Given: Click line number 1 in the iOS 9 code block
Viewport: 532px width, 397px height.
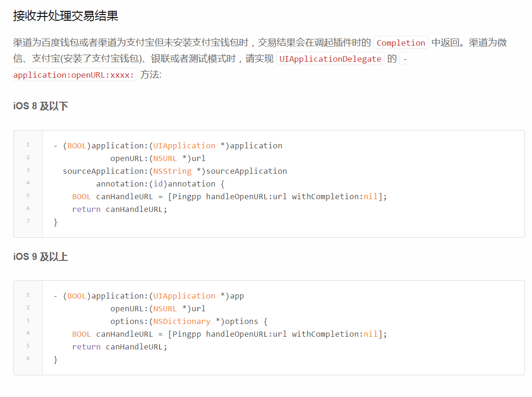Looking at the screenshot, I should click(28, 295).
